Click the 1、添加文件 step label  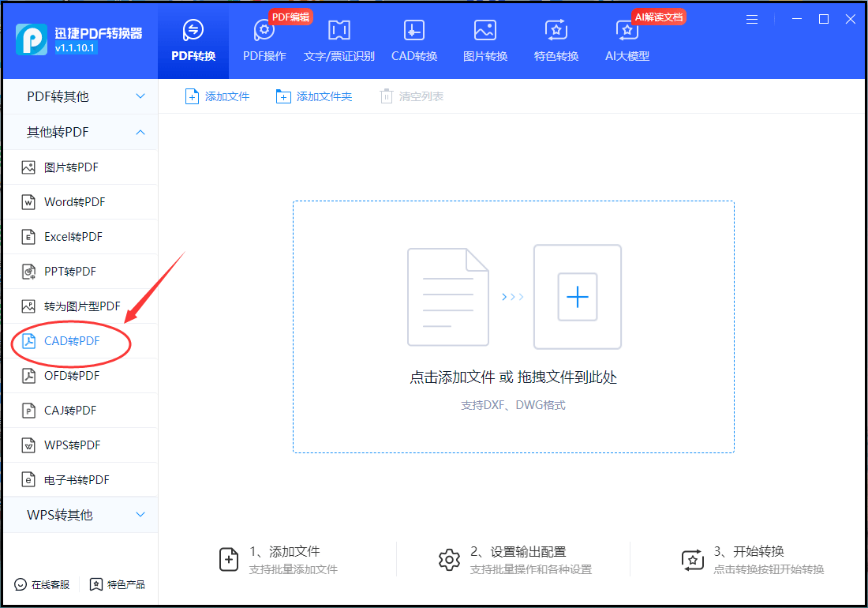pyautogui.click(x=285, y=551)
